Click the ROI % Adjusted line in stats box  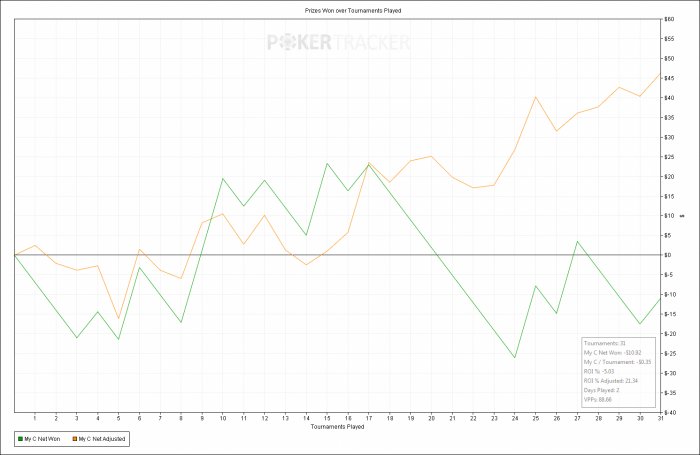611,381
